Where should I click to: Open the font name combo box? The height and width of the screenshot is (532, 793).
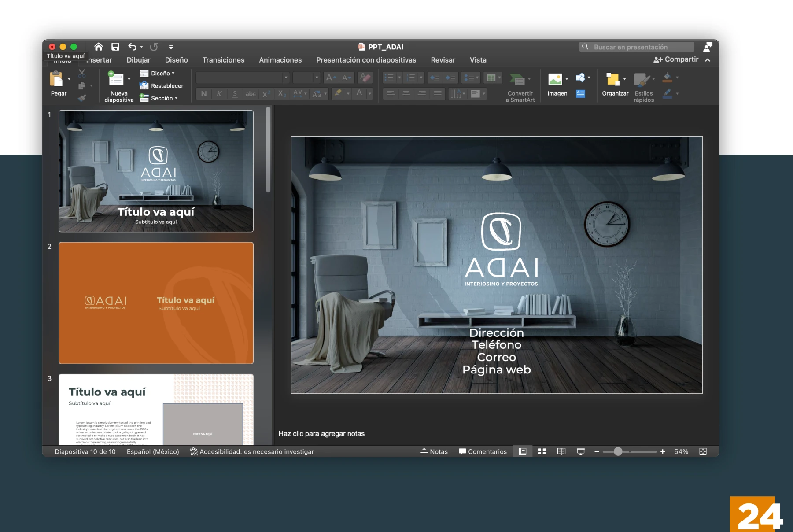pyautogui.click(x=243, y=78)
